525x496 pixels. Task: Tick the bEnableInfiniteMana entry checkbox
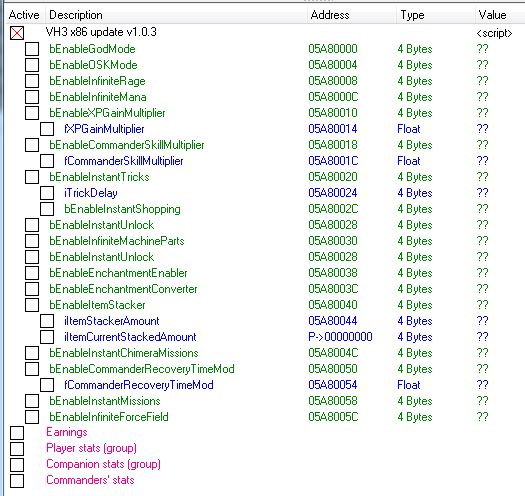(32, 97)
